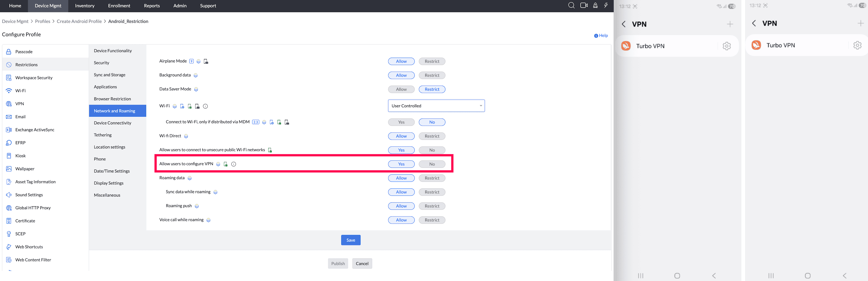The width and height of the screenshot is (868, 281).
Task: Click the Save button
Action: pos(350,240)
